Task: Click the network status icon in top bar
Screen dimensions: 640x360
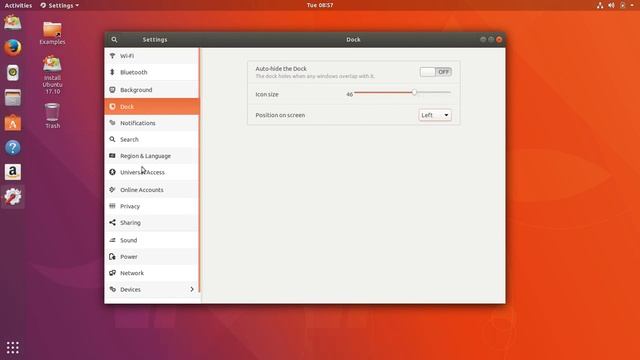Action: (x=600, y=5)
